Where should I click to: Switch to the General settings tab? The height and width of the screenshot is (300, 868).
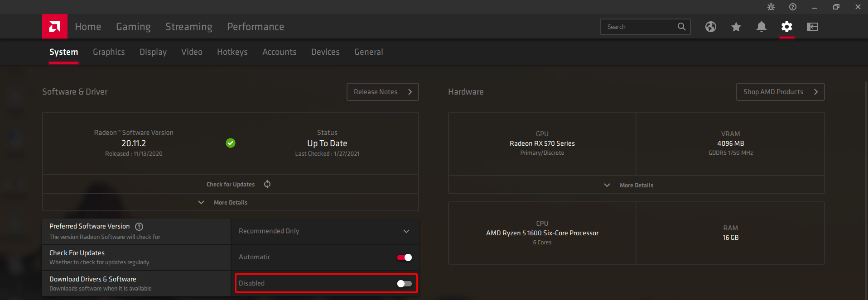tap(369, 52)
